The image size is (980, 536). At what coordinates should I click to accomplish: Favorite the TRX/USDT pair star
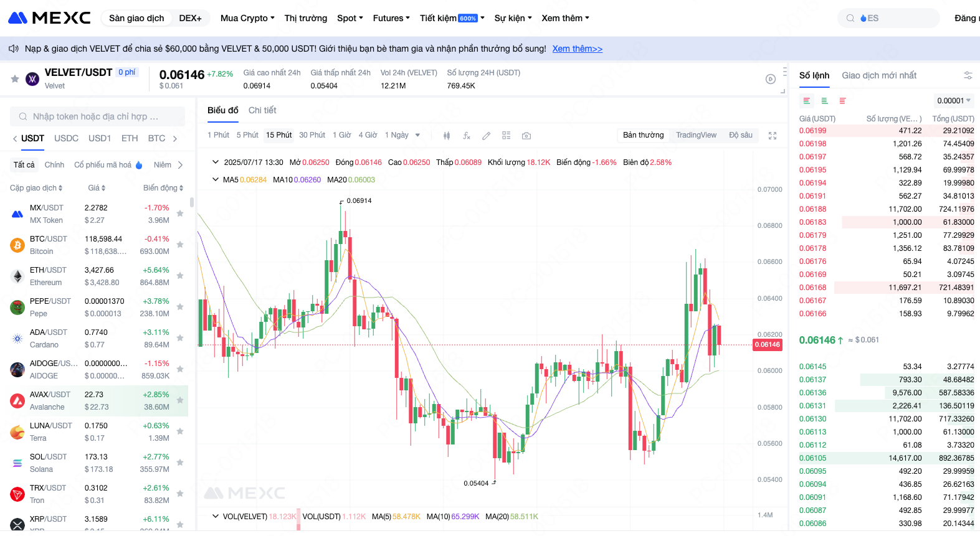pos(180,494)
